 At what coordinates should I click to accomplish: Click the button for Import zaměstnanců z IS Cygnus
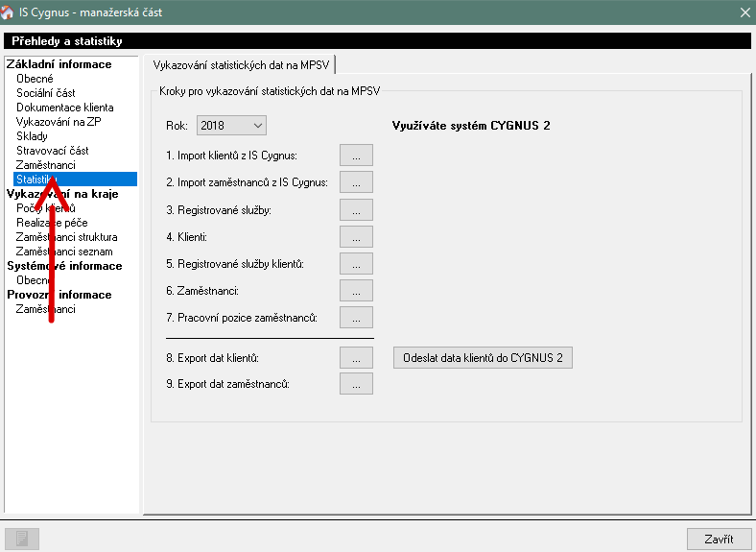pyautogui.click(x=356, y=182)
